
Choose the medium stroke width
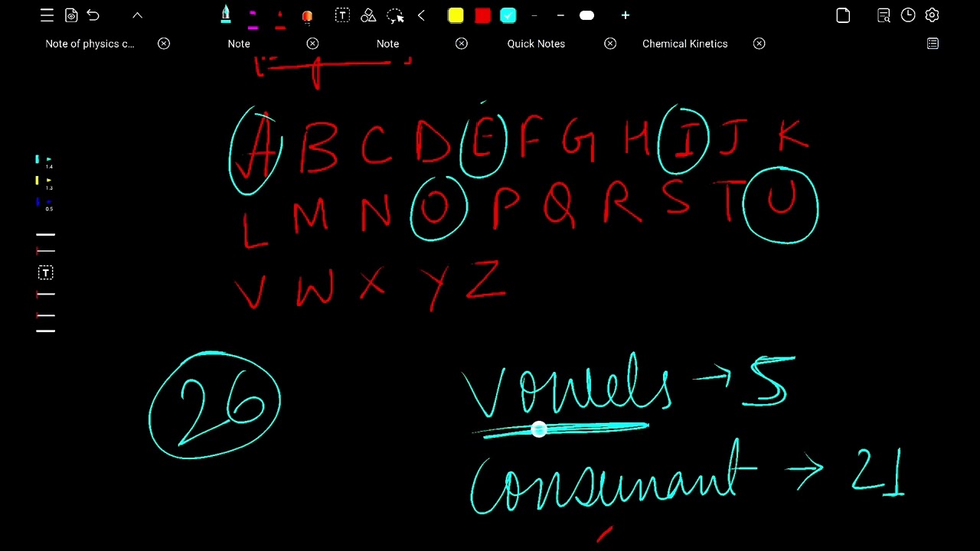coord(560,15)
